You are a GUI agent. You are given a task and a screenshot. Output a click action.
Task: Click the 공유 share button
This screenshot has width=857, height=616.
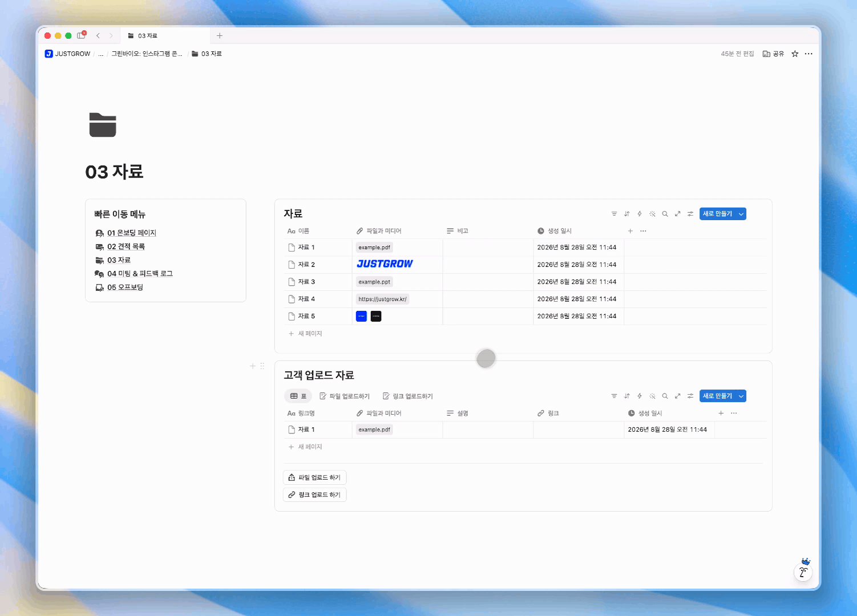(x=773, y=54)
